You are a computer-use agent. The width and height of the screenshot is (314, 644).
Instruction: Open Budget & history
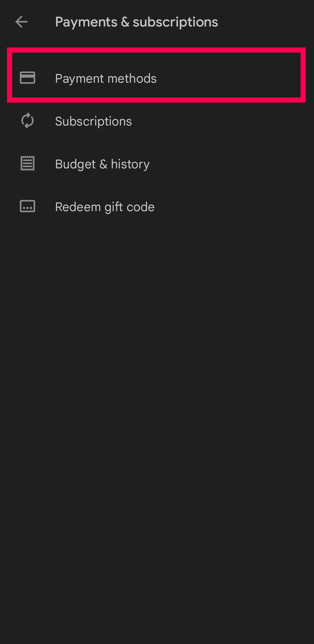(157, 164)
